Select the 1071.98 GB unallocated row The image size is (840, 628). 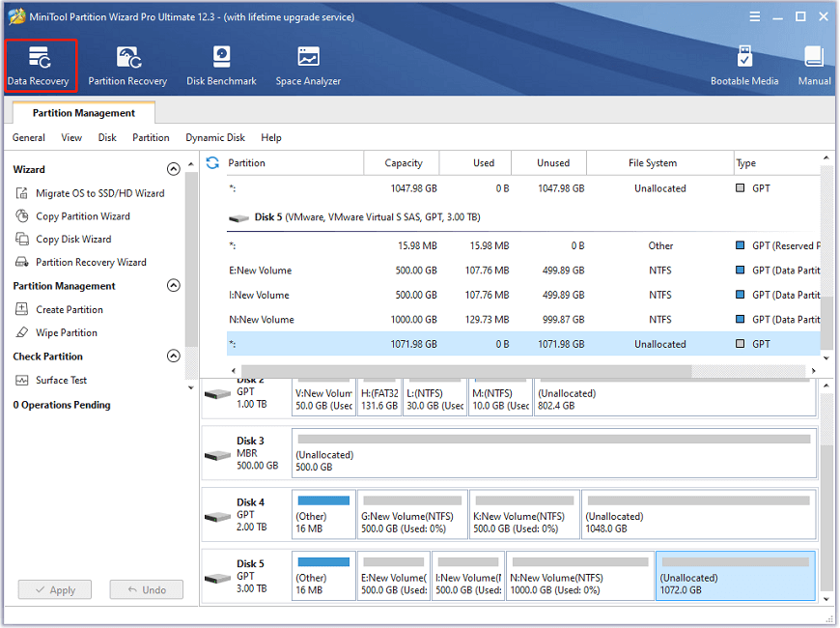click(523, 344)
